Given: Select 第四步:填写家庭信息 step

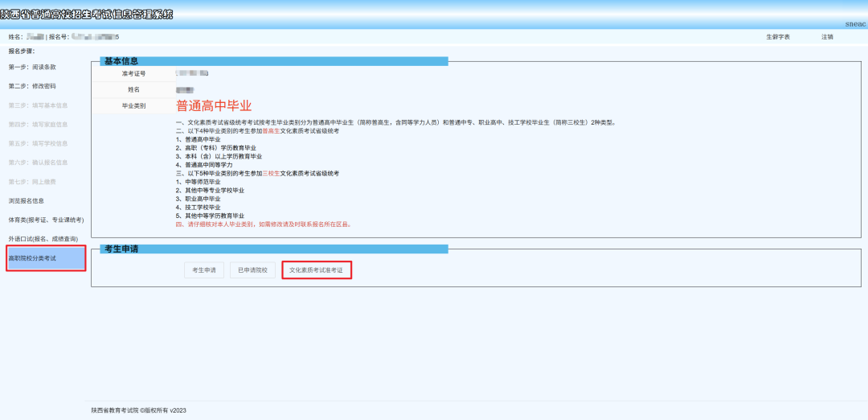Looking at the screenshot, I should pyautogui.click(x=38, y=125).
